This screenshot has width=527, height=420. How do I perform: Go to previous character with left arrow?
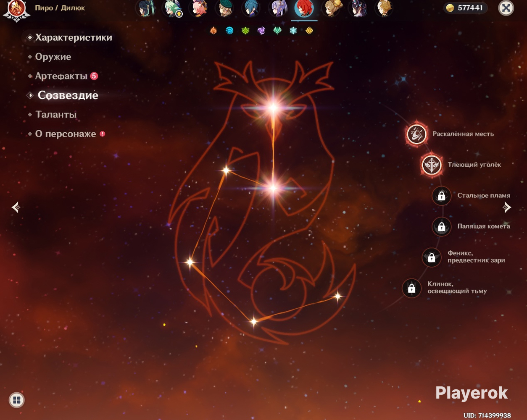(16, 207)
